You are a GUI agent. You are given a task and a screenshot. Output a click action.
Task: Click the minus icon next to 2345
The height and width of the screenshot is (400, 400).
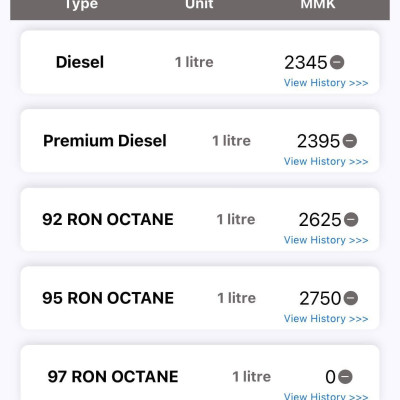337,62
